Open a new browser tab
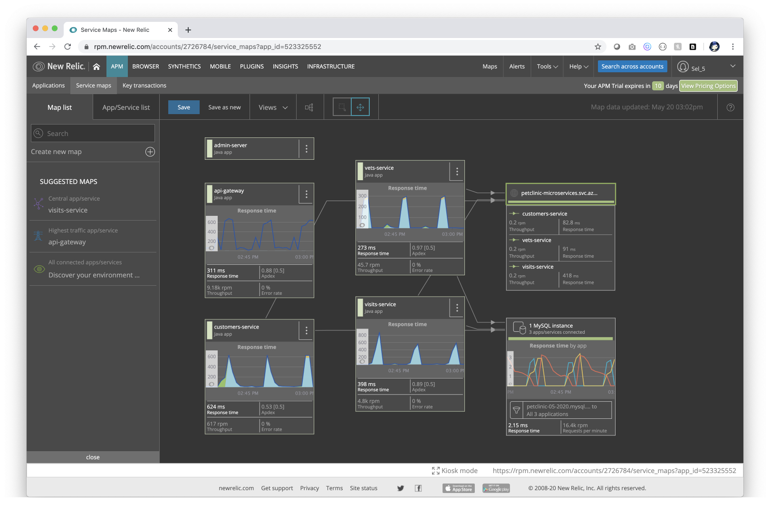This screenshot has height=532, width=770. tap(188, 30)
